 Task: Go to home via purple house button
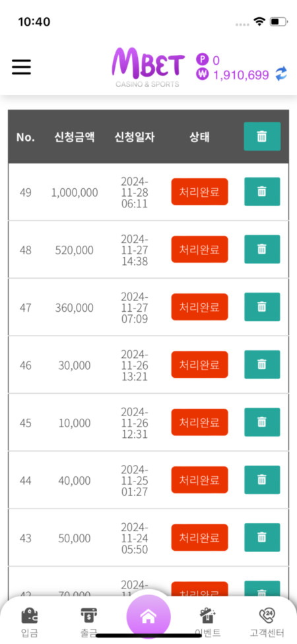click(148, 616)
